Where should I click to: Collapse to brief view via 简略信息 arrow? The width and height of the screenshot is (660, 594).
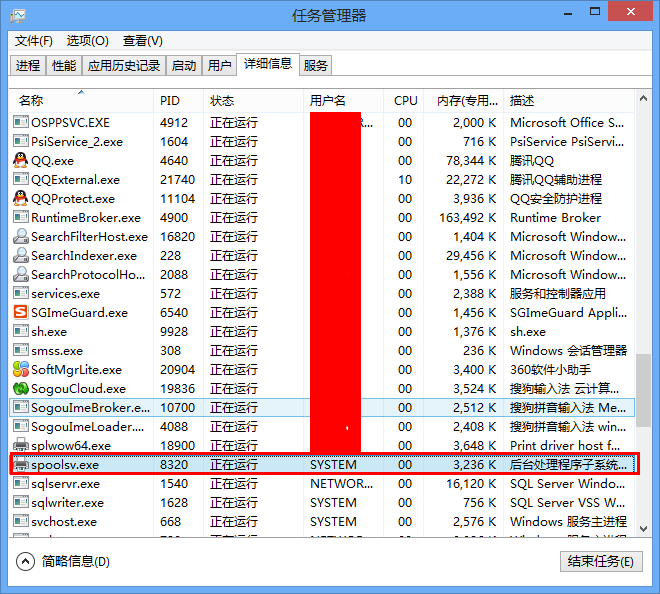(25, 562)
